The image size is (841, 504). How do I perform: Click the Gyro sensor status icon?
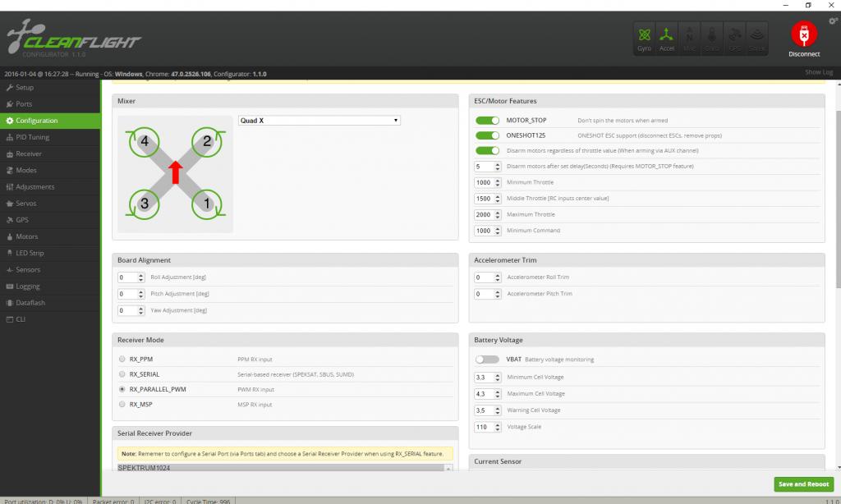(x=645, y=39)
